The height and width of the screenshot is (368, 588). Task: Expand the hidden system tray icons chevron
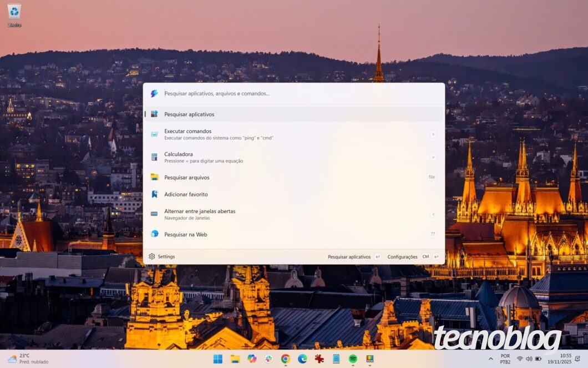490,359
